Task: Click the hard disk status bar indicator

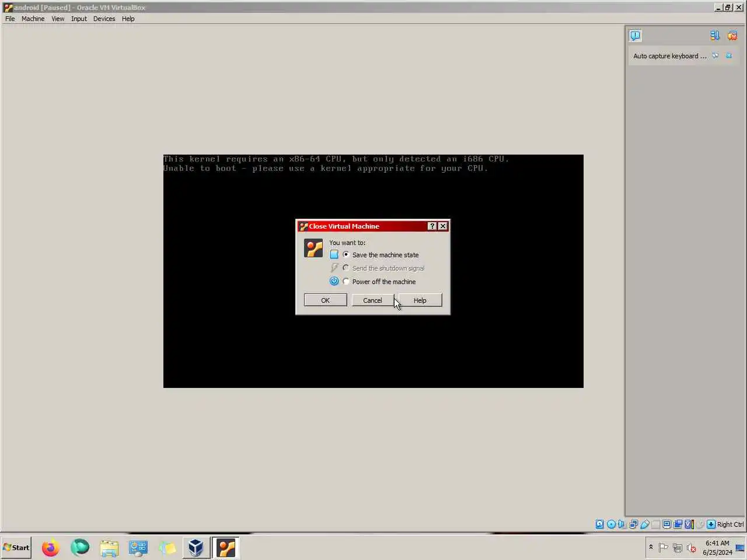Action: pos(599,524)
